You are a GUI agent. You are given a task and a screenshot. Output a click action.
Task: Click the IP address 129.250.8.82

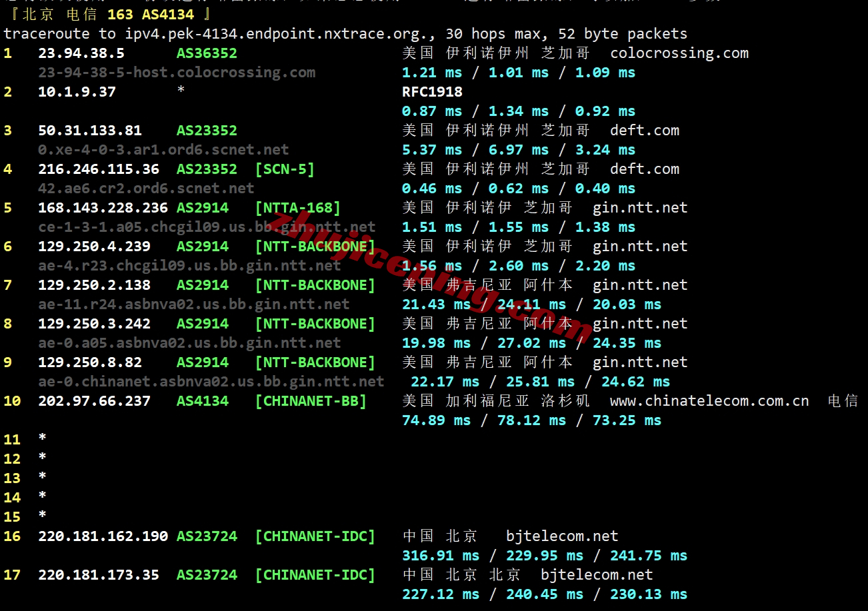coord(90,362)
